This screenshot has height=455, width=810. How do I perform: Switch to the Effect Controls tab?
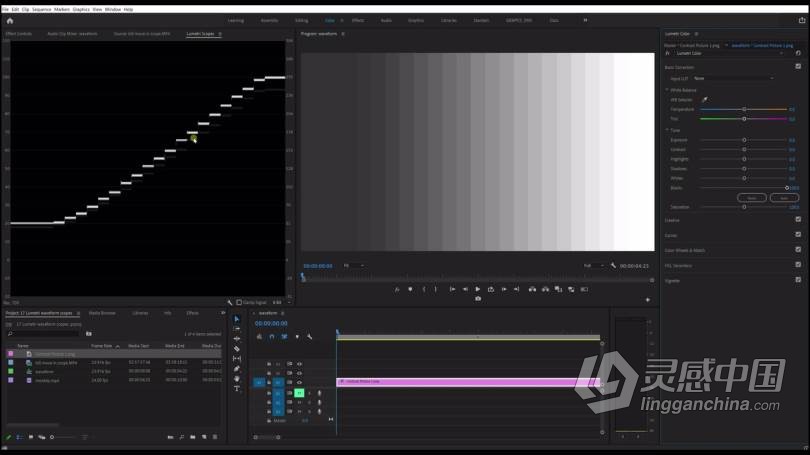[19, 34]
